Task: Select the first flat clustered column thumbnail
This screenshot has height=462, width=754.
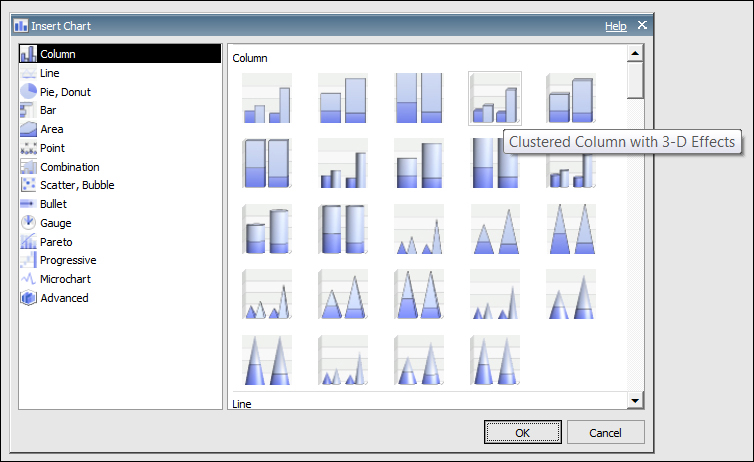Action: point(267,98)
